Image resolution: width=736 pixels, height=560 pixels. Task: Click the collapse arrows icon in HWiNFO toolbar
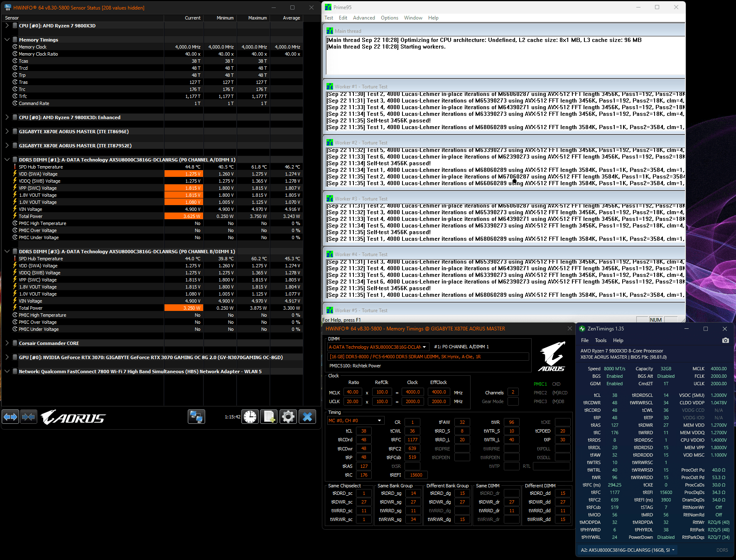pos(28,416)
